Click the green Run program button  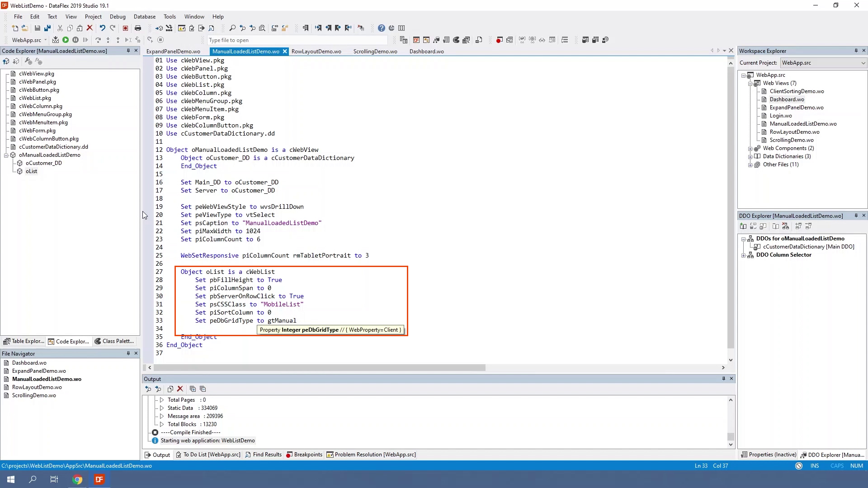66,40
